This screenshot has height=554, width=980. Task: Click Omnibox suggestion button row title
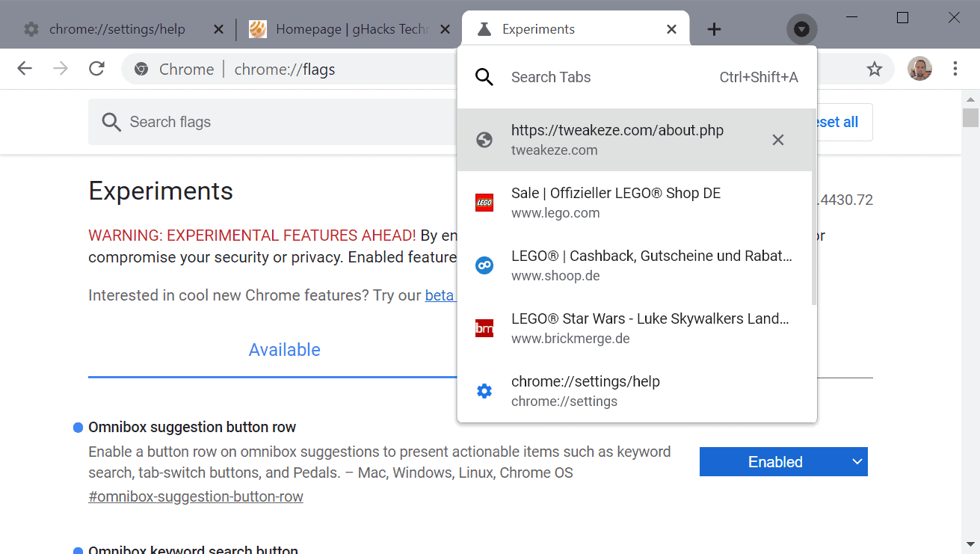click(192, 427)
